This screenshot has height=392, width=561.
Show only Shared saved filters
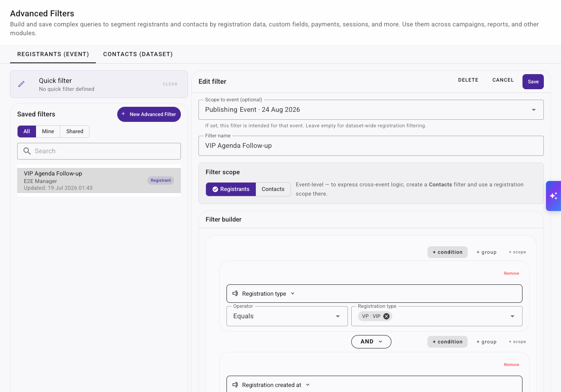point(75,132)
